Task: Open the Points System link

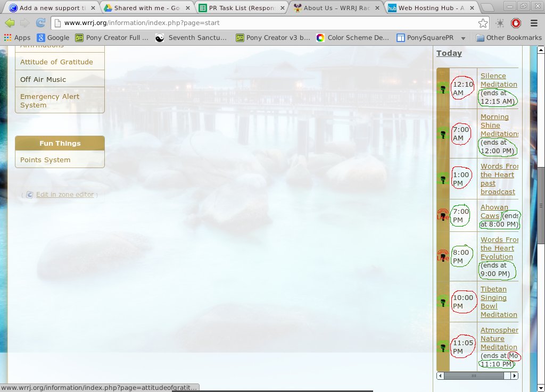Action: [45, 160]
